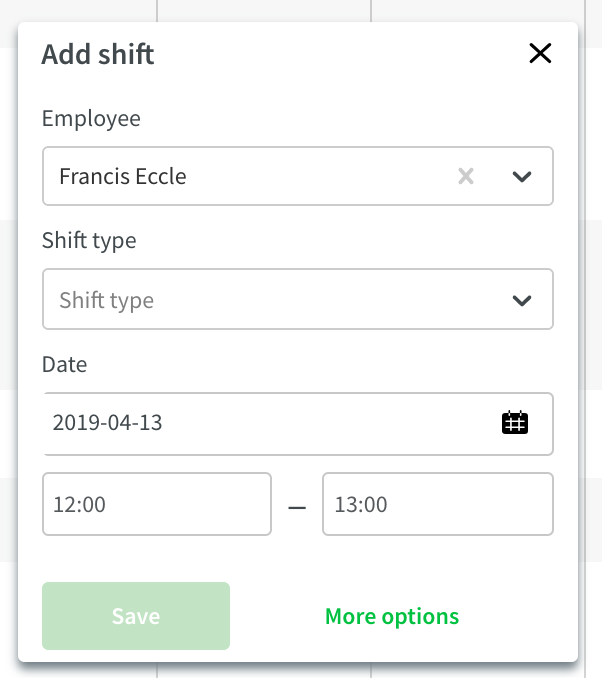The image size is (602, 678).
Task: Click the Employee field label
Action: tap(91, 118)
